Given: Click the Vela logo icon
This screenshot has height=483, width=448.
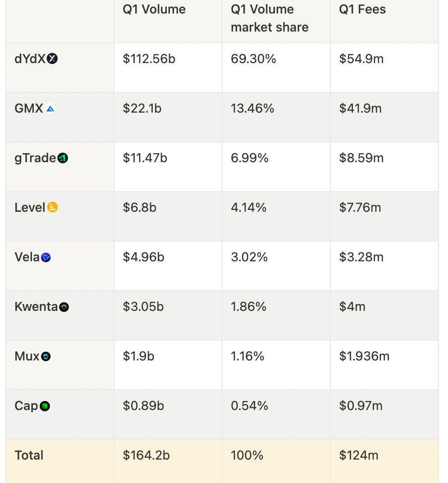Looking at the screenshot, I should click(x=46, y=257).
